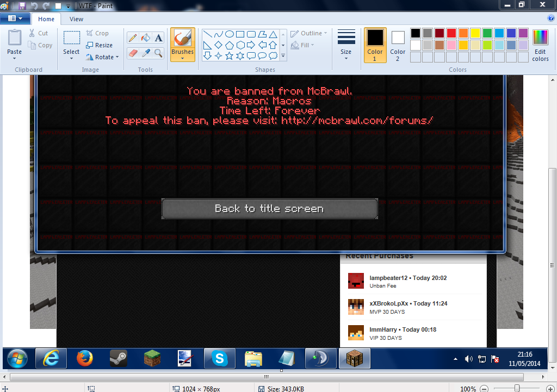
Task: Choose the Curve shape
Action: click(219, 34)
